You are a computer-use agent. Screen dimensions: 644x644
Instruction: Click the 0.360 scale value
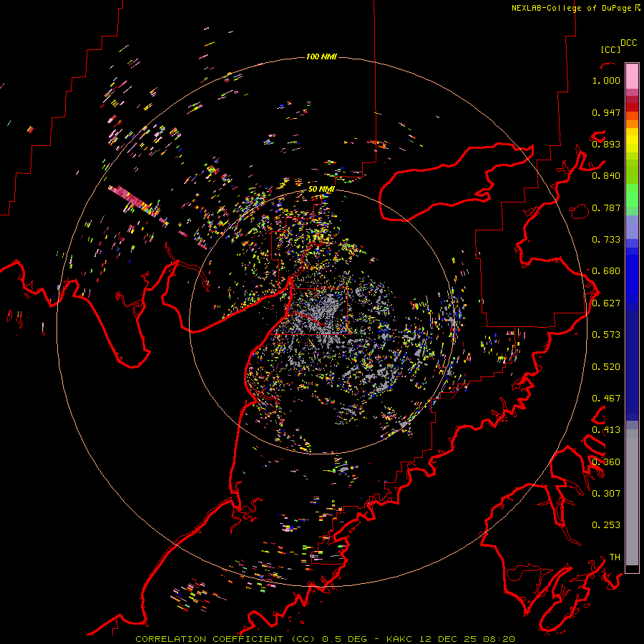tap(606, 462)
